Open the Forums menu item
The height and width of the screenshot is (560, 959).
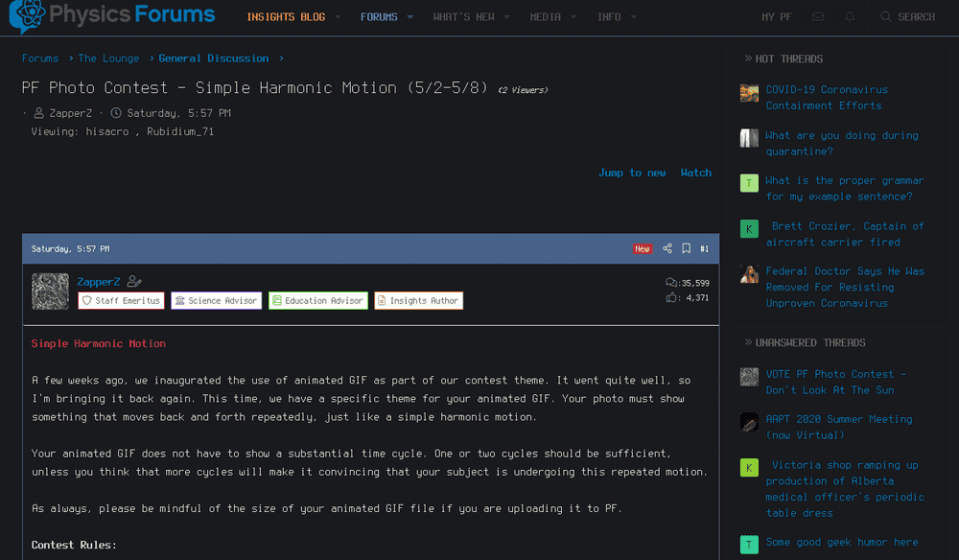click(379, 17)
